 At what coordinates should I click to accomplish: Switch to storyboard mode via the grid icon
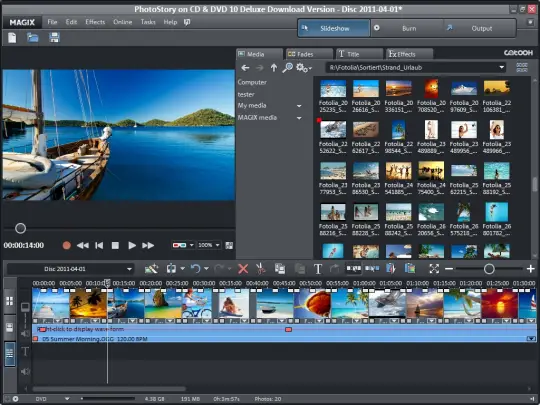(10, 301)
